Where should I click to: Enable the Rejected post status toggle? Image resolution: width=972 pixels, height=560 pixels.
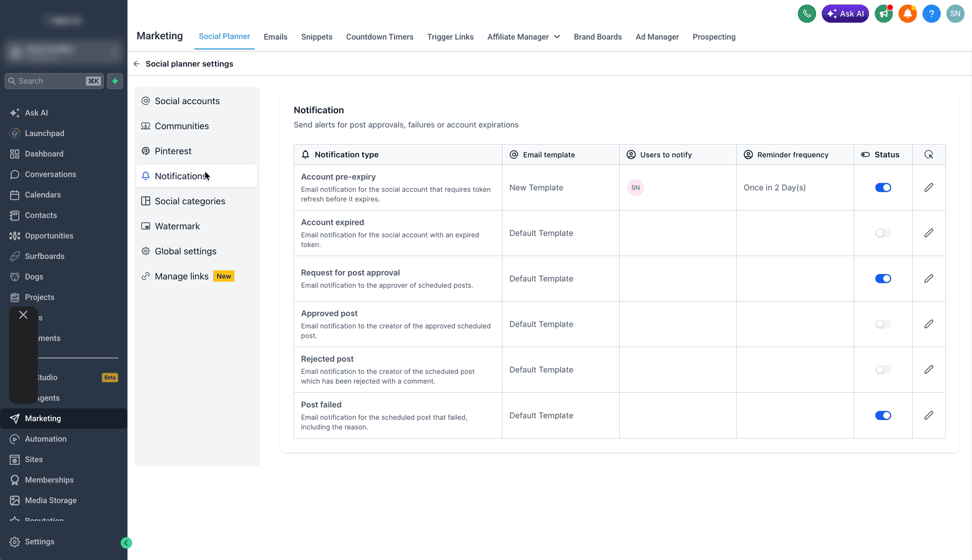pos(883,370)
